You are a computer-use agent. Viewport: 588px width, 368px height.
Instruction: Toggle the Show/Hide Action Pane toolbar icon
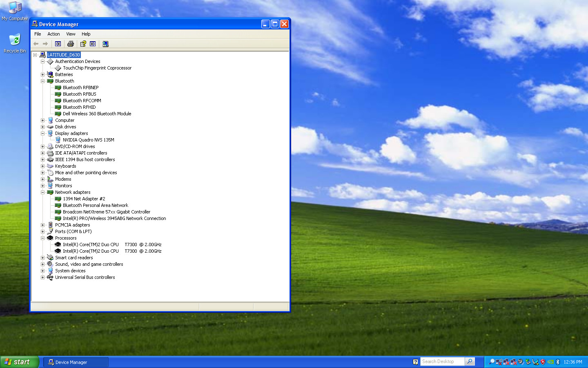pos(93,44)
